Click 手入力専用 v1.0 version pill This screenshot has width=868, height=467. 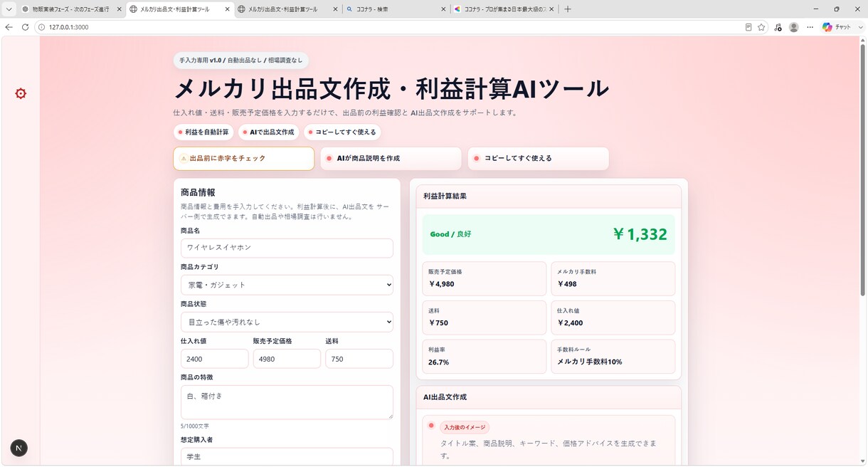[240, 61]
